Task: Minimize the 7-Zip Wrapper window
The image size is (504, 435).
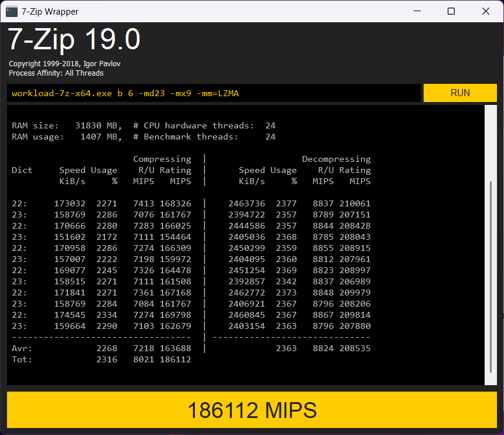Action: [417, 11]
